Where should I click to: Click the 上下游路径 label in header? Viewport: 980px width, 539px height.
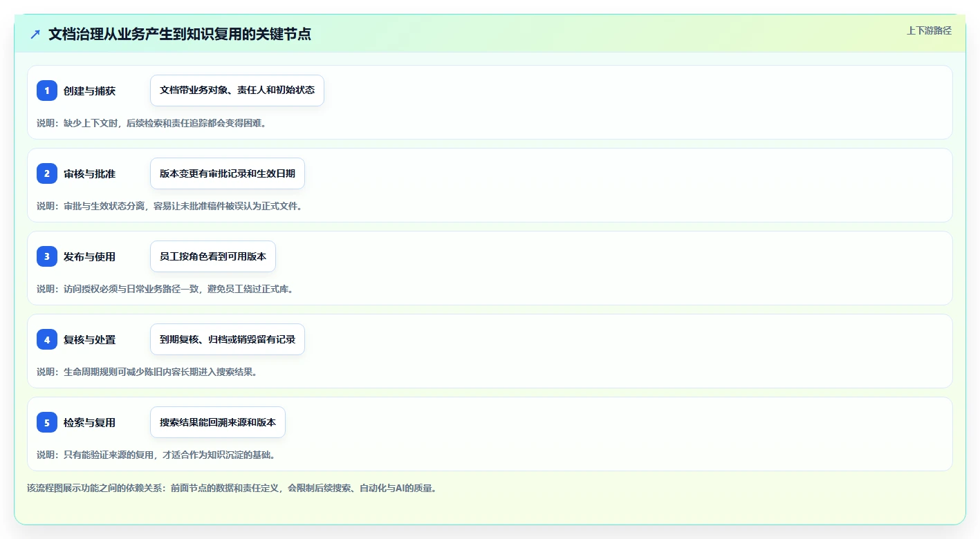pos(929,30)
